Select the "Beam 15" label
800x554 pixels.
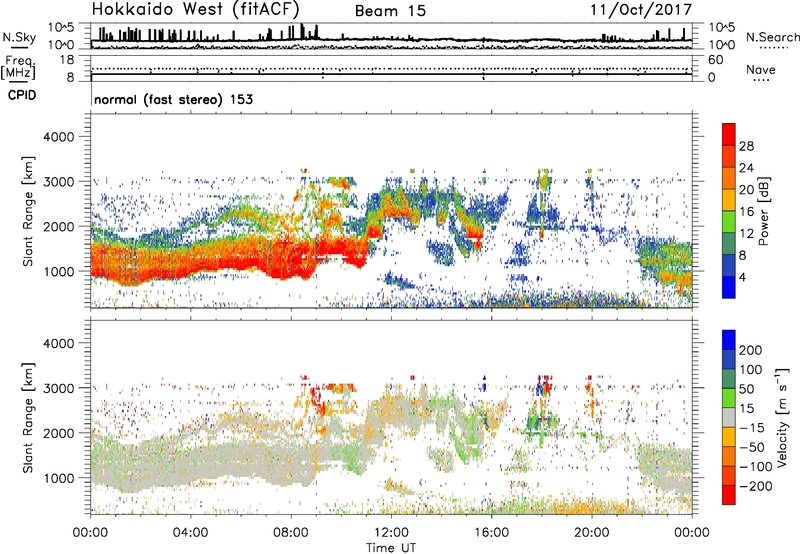tap(390, 11)
